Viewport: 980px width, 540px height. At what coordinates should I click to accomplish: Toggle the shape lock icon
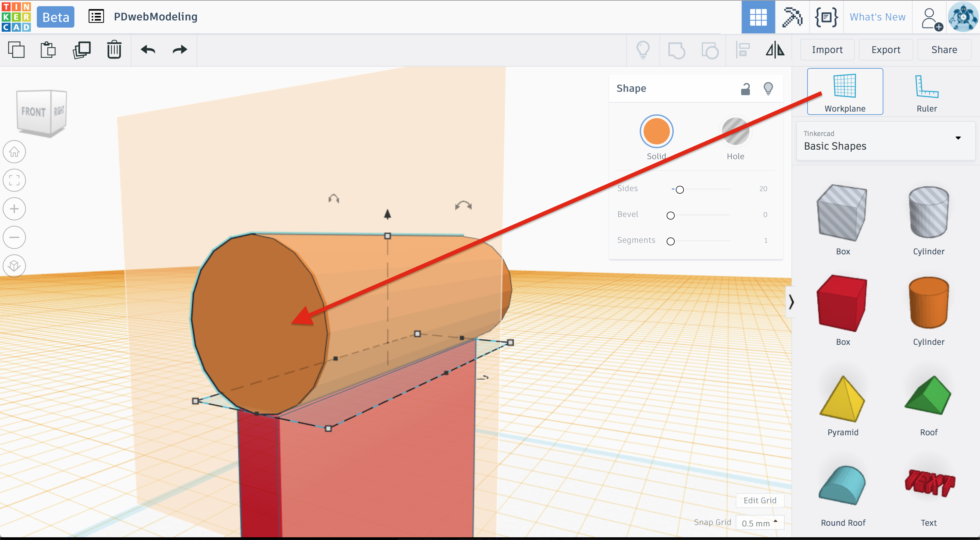[745, 89]
